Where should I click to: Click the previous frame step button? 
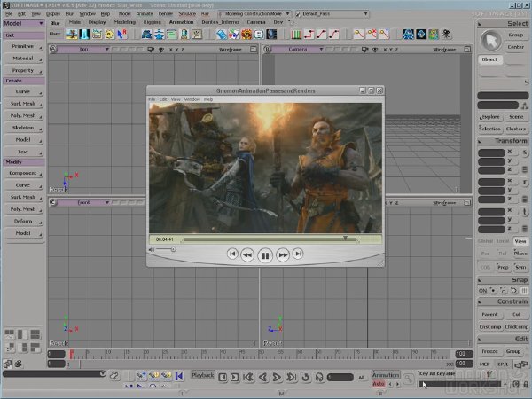223,378
